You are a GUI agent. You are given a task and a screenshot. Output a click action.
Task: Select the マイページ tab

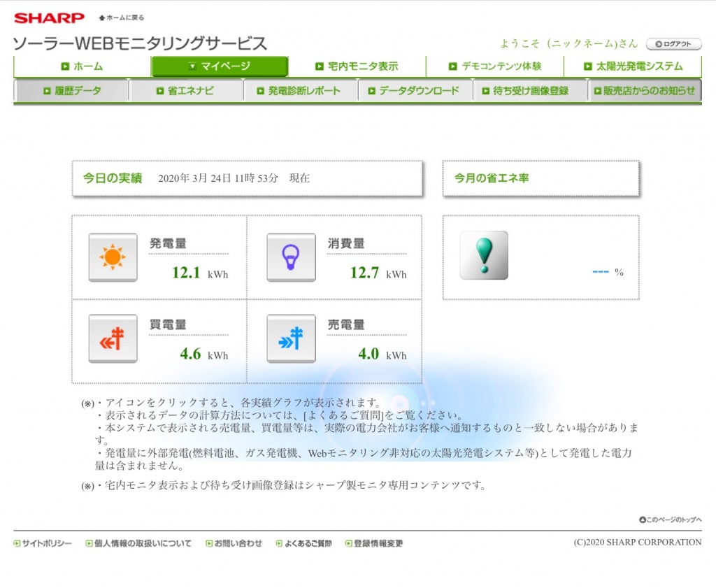220,66
